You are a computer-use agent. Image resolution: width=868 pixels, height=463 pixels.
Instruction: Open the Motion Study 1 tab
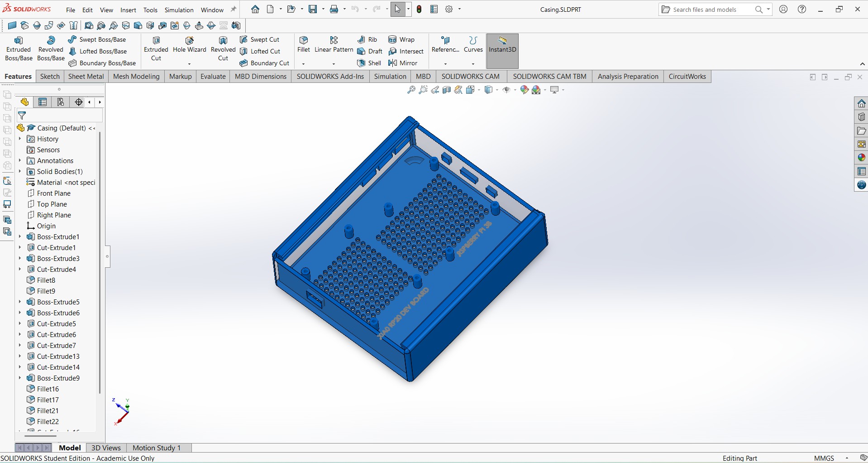(x=157, y=448)
